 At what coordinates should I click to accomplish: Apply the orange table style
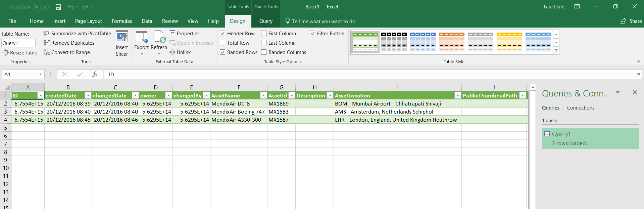[x=452, y=42]
